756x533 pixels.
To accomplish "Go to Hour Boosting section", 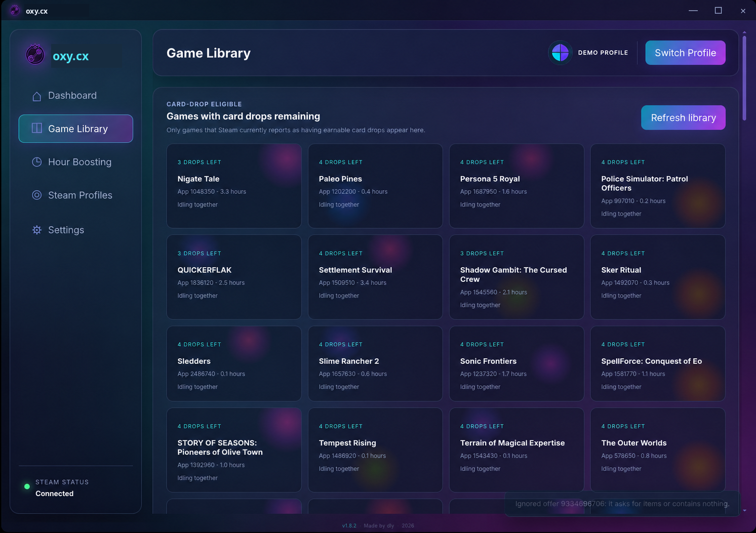I will pos(76,162).
